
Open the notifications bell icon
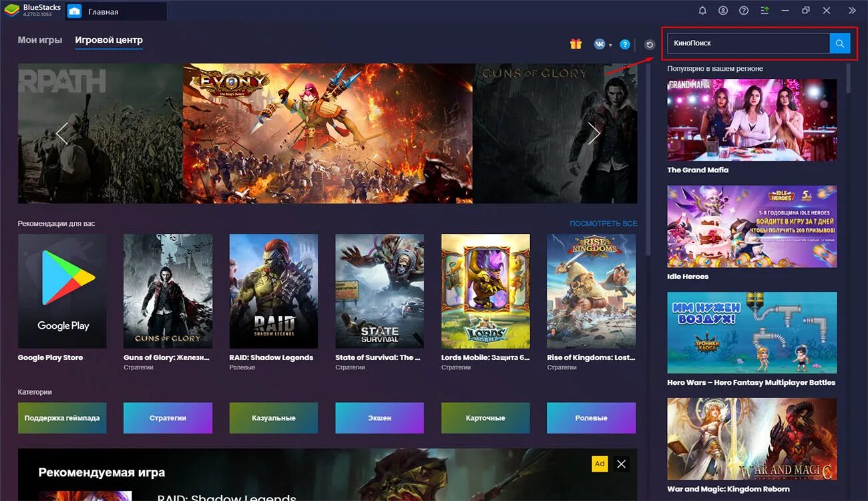click(x=702, y=11)
